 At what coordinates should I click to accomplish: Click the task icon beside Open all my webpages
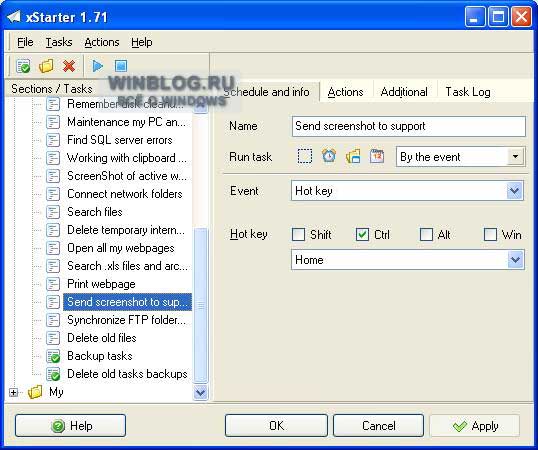53,248
